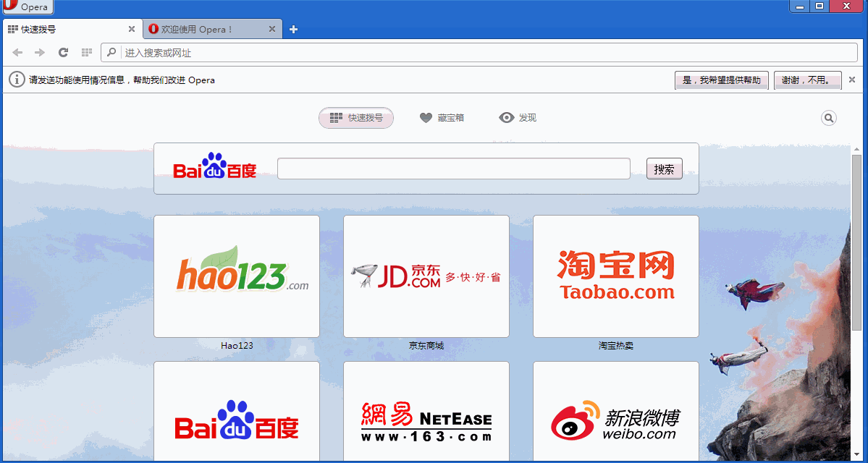Viewport: 868px width, 463px height.
Task: Decline usage reporting with 谢谢，不用 button
Action: [807, 80]
